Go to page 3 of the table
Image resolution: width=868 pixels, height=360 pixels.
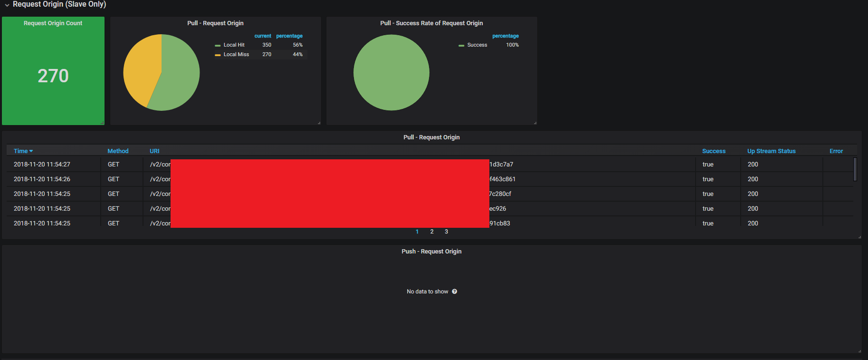tap(446, 232)
